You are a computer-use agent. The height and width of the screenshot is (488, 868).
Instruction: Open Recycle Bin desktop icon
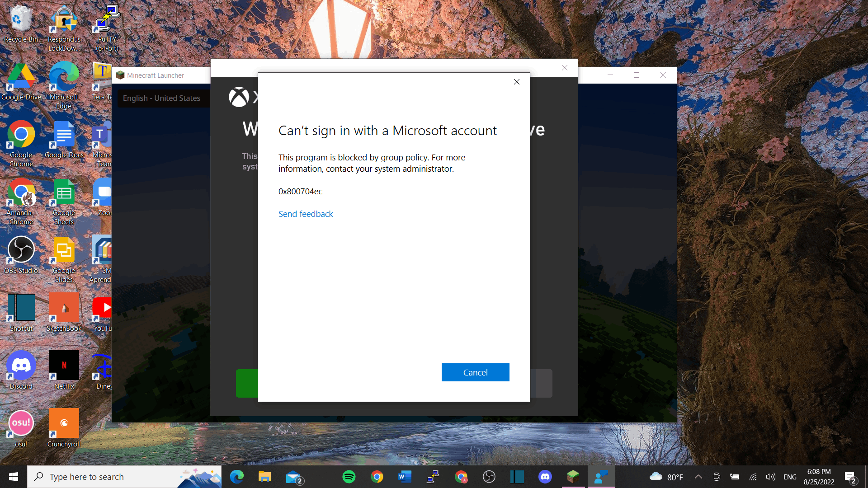pyautogui.click(x=21, y=24)
